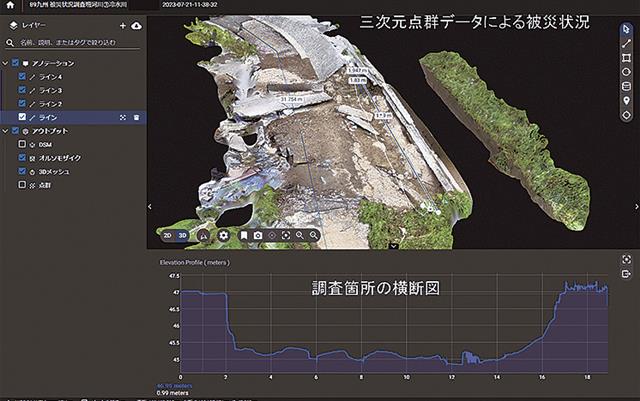Uncheck the ライン3 checkbox

(22, 90)
